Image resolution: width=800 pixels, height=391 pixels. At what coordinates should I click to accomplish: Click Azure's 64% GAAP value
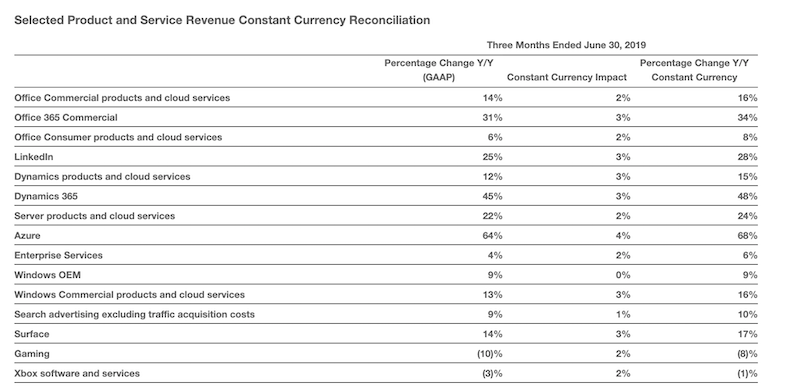[x=492, y=235]
